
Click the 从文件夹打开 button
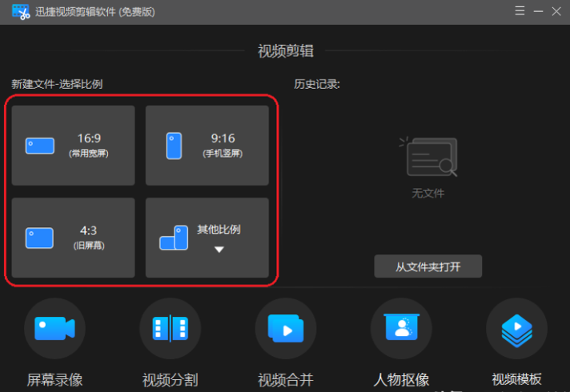(427, 266)
